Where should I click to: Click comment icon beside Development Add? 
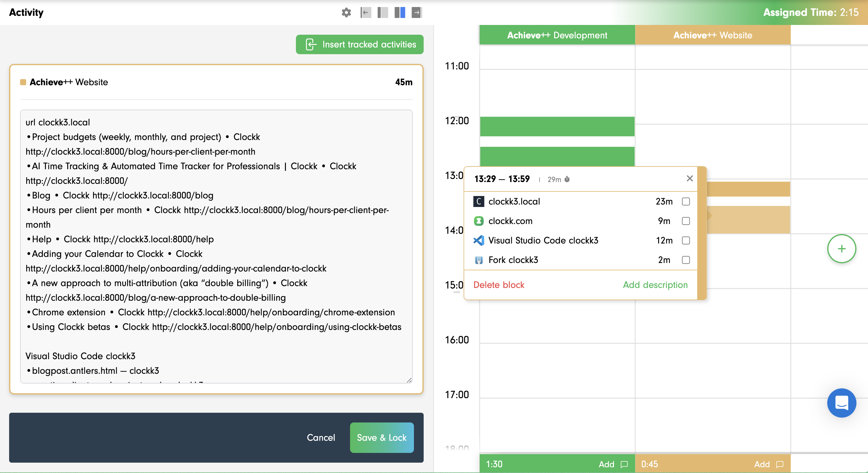click(624, 464)
